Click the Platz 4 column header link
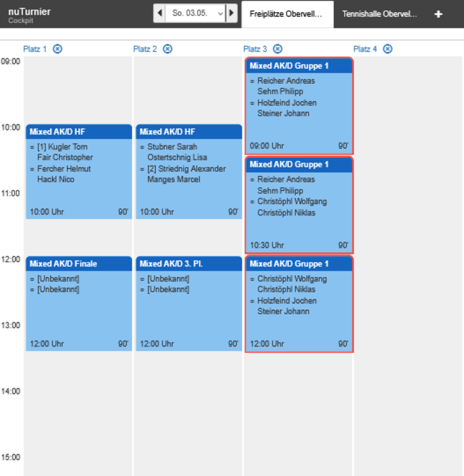This screenshot has height=476, width=464. pos(365,49)
